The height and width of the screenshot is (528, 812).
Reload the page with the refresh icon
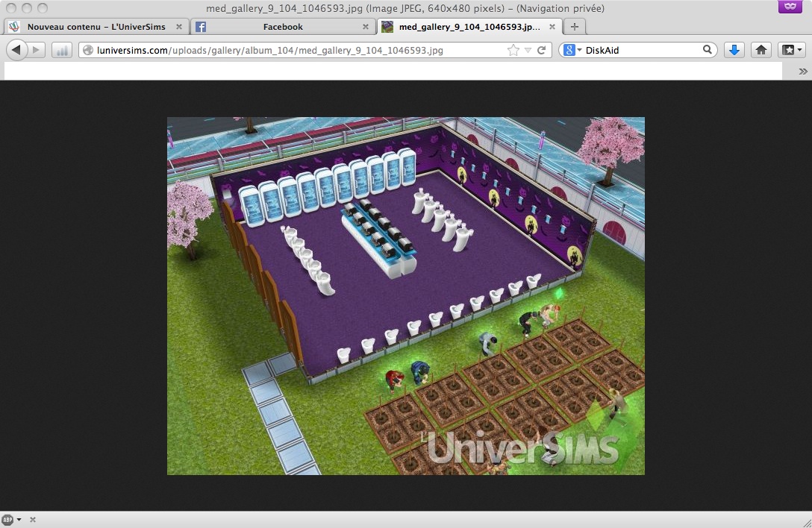(x=542, y=50)
